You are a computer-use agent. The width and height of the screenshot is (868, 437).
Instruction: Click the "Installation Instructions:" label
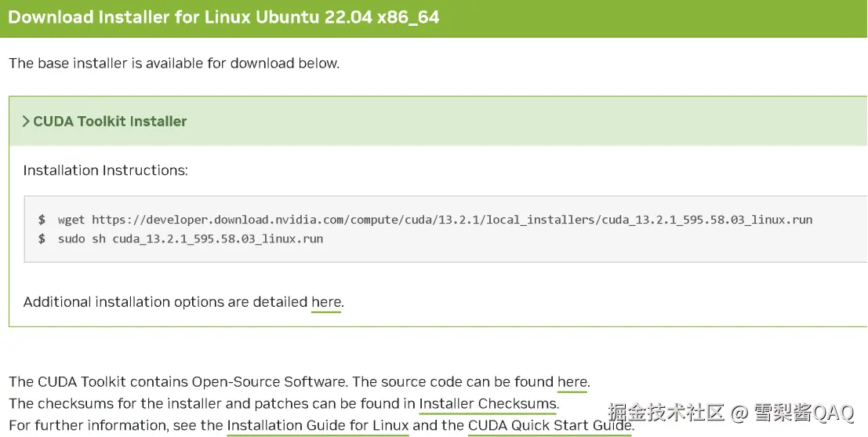click(x=106, y=170)
